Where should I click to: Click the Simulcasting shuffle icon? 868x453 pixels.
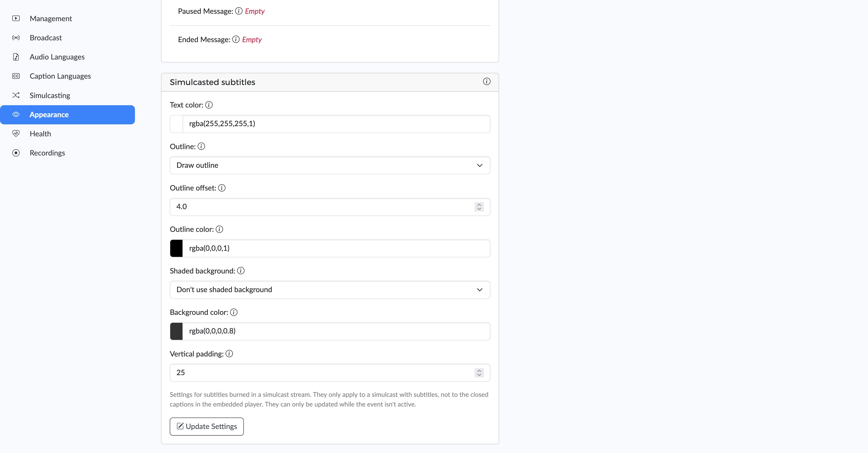16,95
